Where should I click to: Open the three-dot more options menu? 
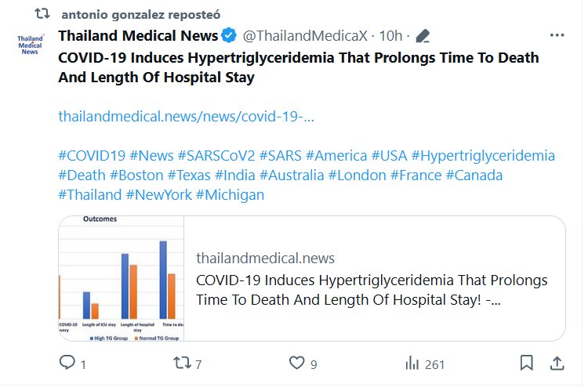click(x=557, y=36)
